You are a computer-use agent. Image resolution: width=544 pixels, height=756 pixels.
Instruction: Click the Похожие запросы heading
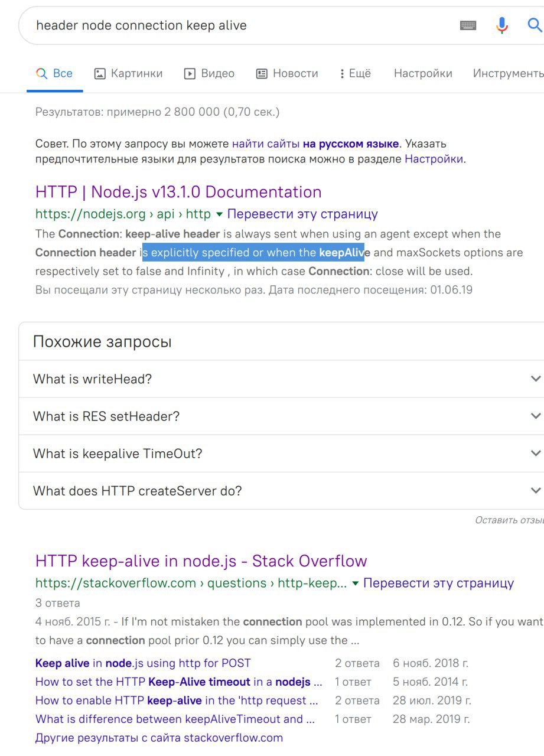click(102, 341)
